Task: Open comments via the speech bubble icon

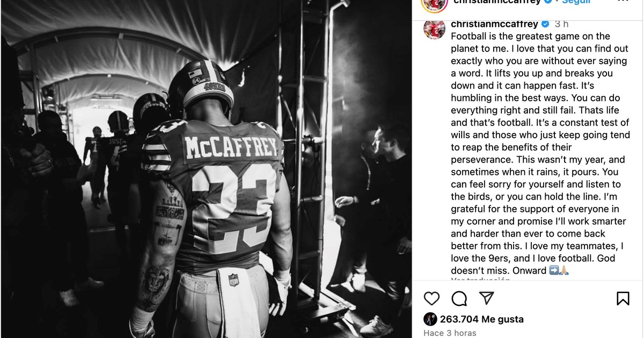Action: point(459,298)
